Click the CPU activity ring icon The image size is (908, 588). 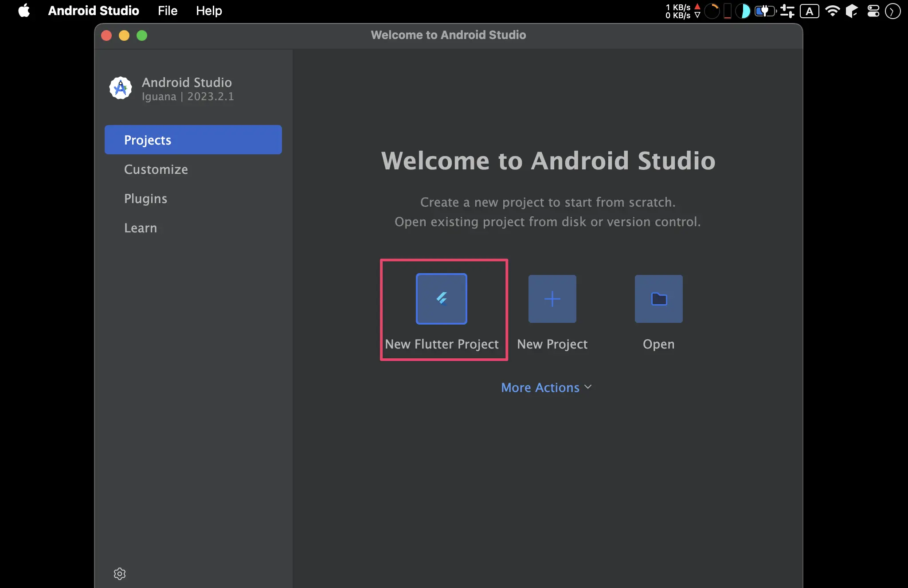pyautogui.click(x=712, y=11)
